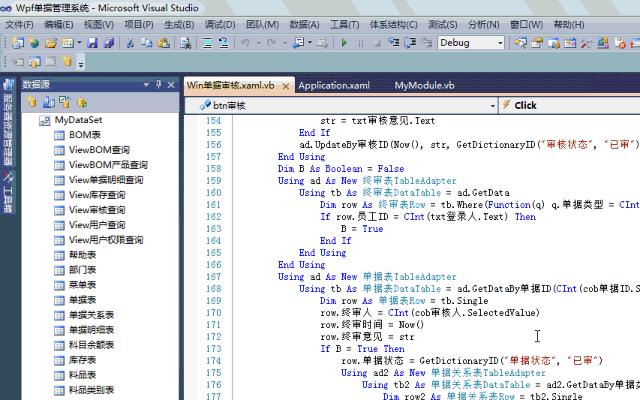Switch to the MyModule.vb tab
640x400 pixels.
coord(424,86)
